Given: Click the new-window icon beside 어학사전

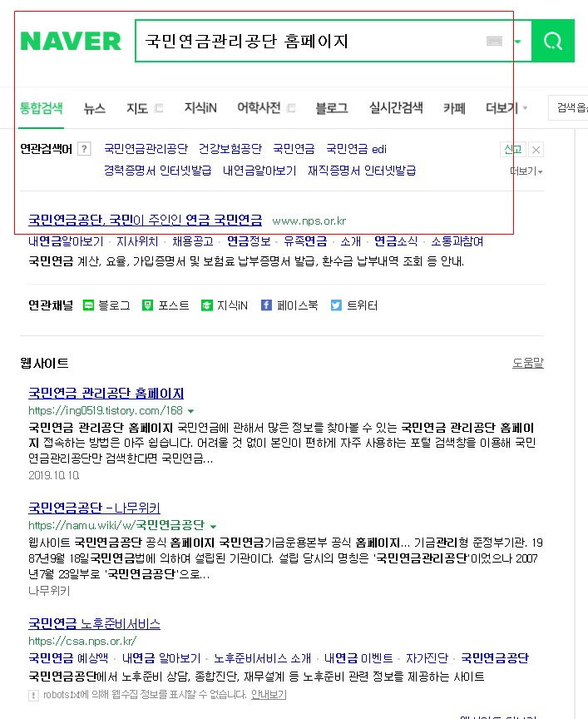Looking at the screenshot, I should (x=291, y=108).
